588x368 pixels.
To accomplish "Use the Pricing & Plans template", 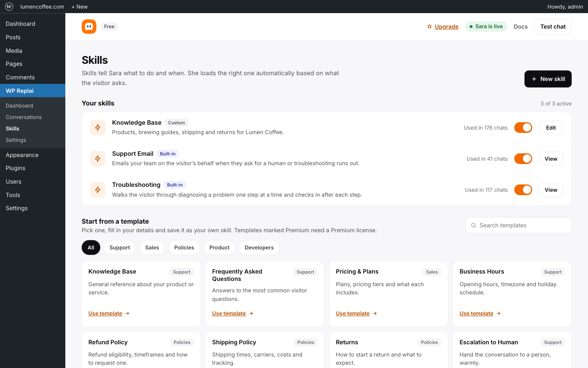I will pyautogui.click(x=353, y=314).
